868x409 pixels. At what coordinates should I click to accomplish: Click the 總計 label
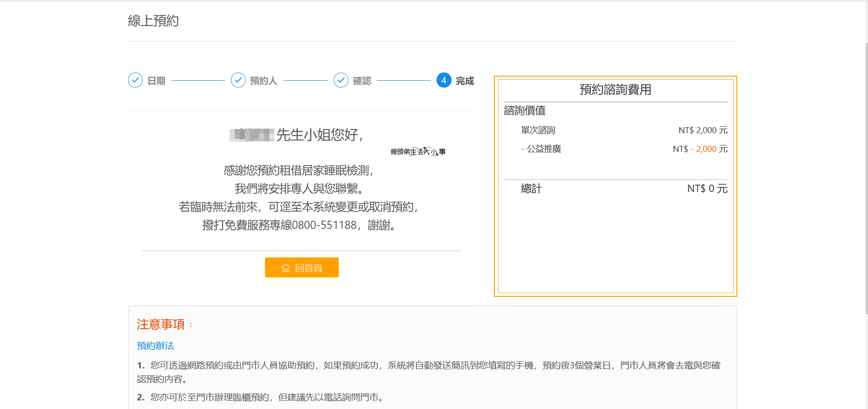click(x=531, y=188)
